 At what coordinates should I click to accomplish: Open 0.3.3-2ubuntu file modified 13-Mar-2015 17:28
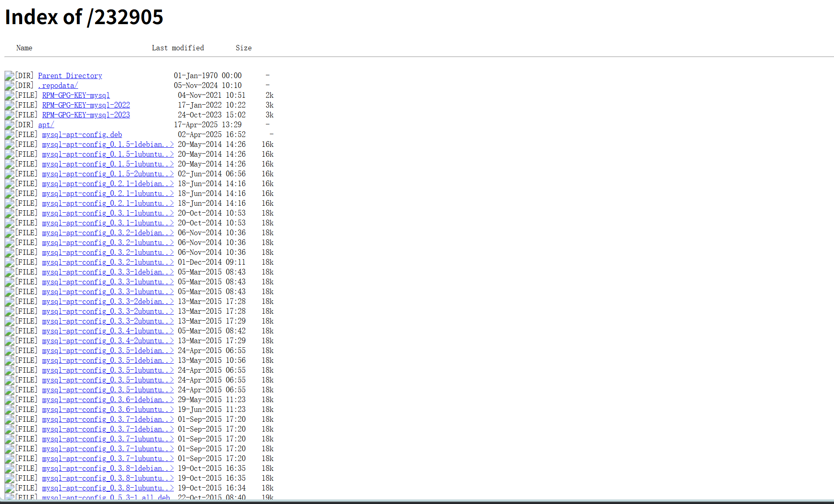108,311
